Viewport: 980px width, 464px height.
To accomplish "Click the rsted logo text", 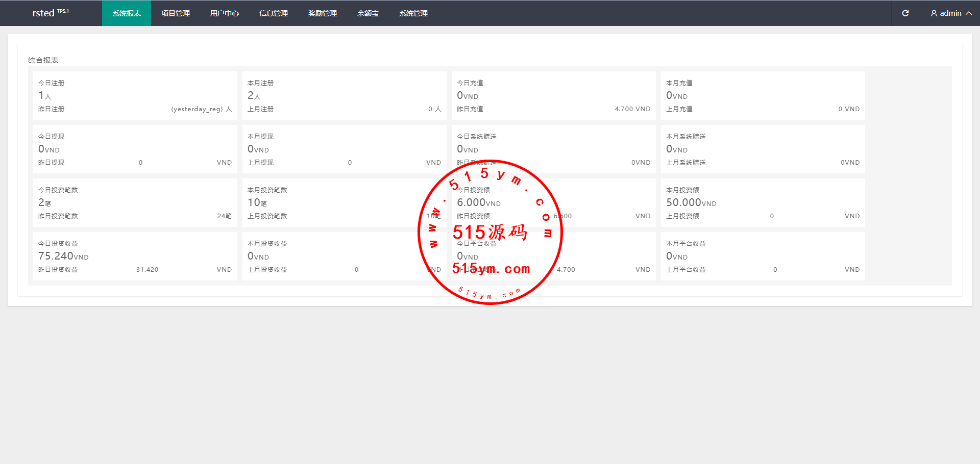I will pos(44,13).
